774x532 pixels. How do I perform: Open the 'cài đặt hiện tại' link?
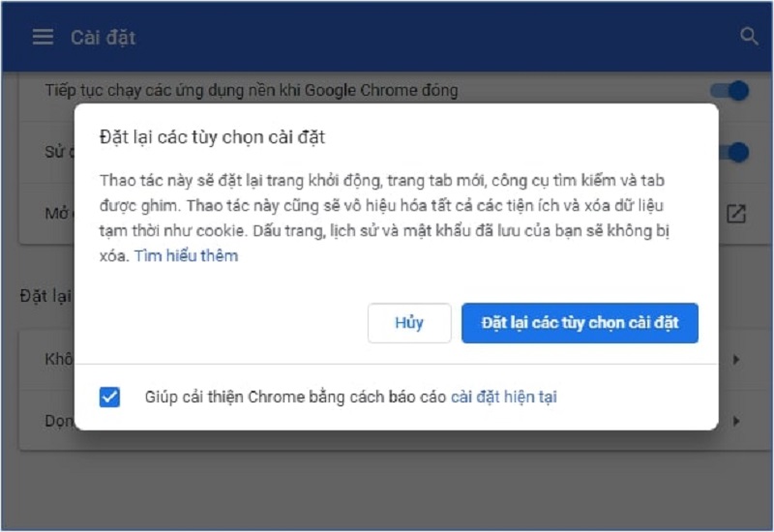click(x=504, y=397)
